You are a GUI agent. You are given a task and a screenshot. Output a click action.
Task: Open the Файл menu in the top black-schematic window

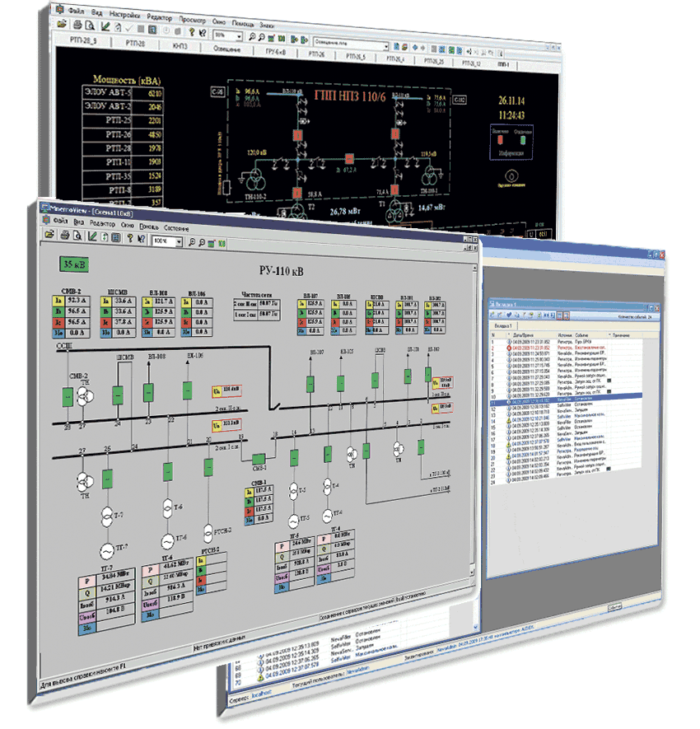click(76, 10)
